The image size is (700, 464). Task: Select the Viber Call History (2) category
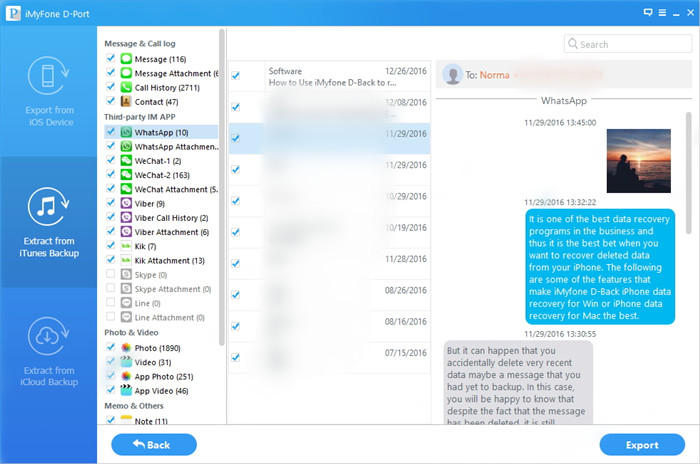171,218
